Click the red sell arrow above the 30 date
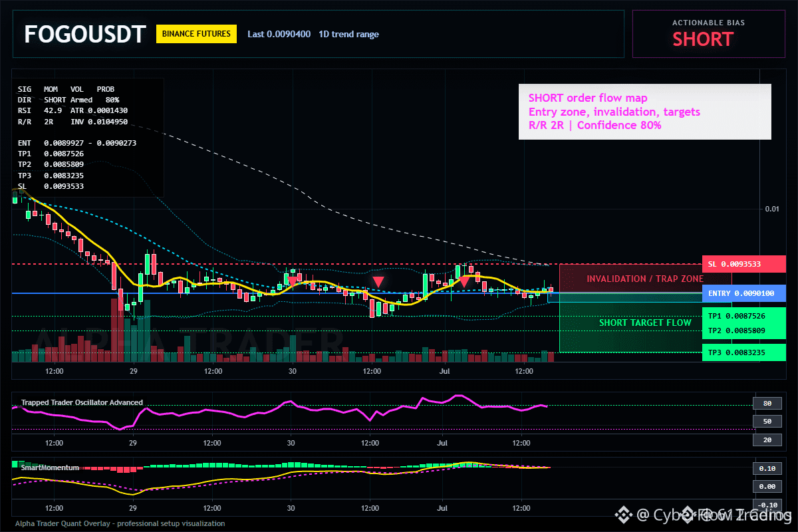Viewport: 798px width, 532px height. pos(292,281)
